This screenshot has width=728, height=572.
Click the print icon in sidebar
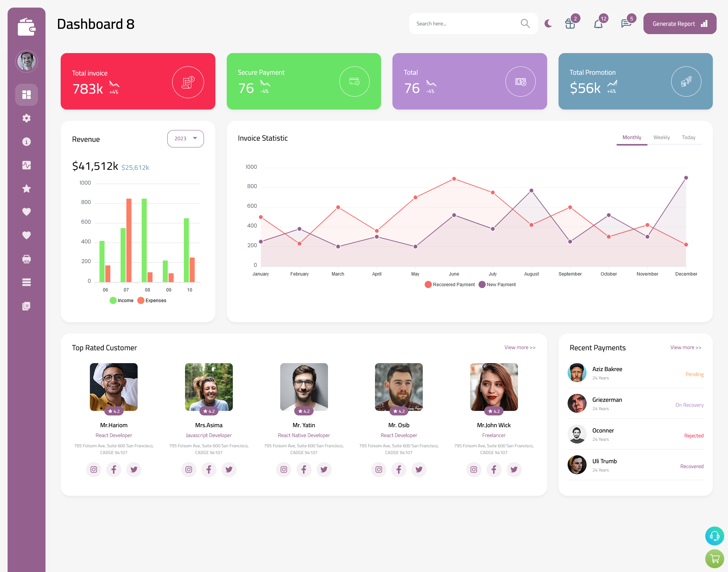(27, 259)
